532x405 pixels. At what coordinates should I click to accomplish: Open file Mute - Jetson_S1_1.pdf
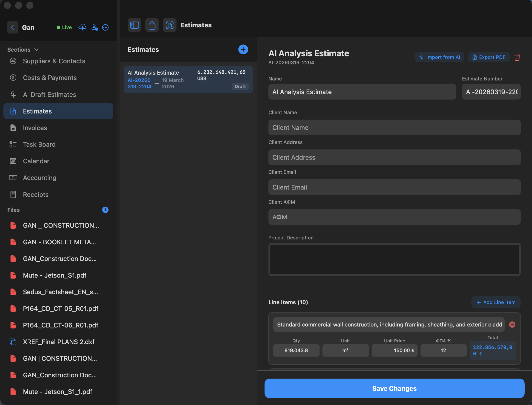(x=58, y=392)
